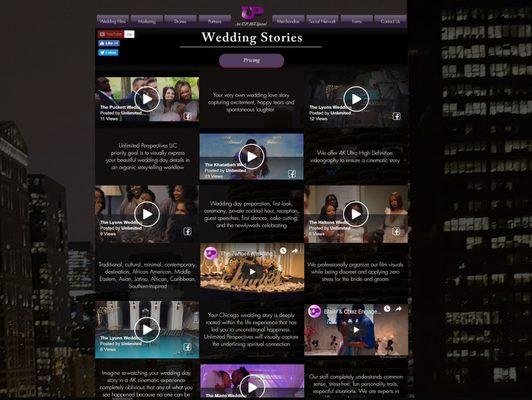The width and height of the screenshot is (532, 400).
Task: Click The Puckett Wedding video title
Action: coord(119,107)
